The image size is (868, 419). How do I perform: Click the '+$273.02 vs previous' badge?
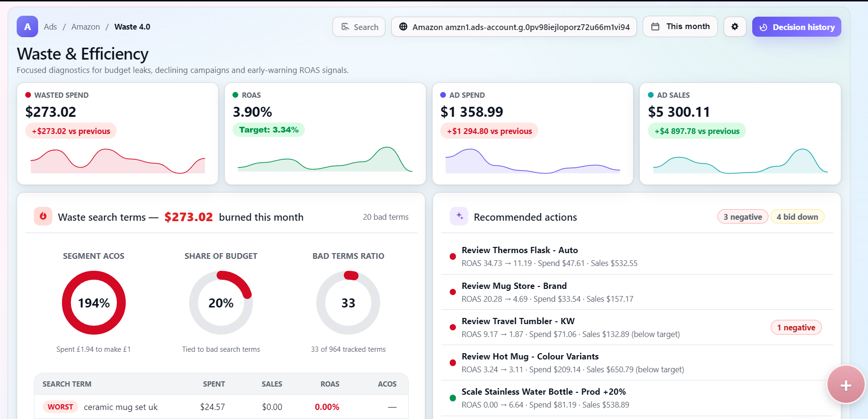(71, 131)
